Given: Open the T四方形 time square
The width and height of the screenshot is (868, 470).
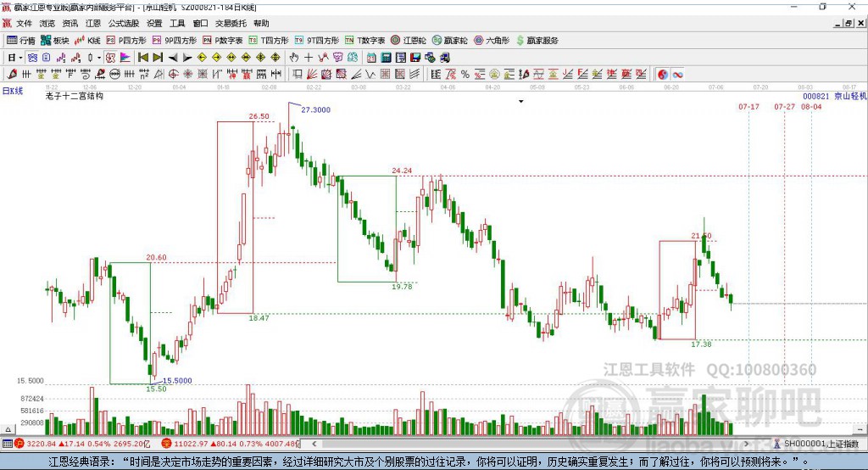Looking at the screenshot, I should tap(269, 41).
